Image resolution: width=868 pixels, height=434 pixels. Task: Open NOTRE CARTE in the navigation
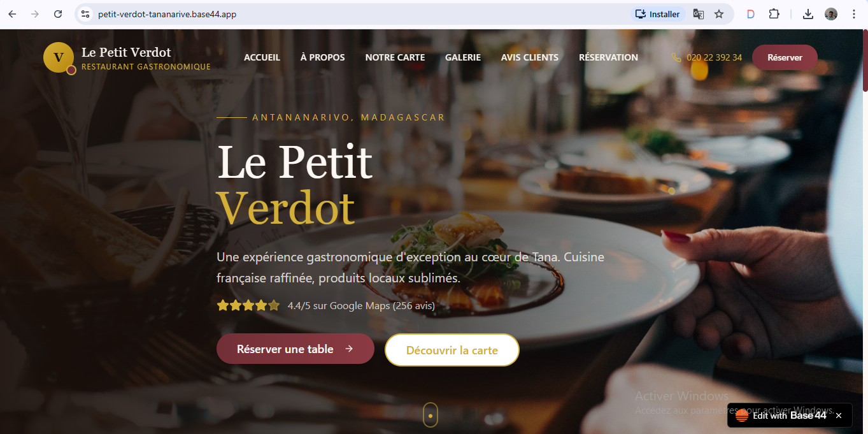[x=395, y=57]
